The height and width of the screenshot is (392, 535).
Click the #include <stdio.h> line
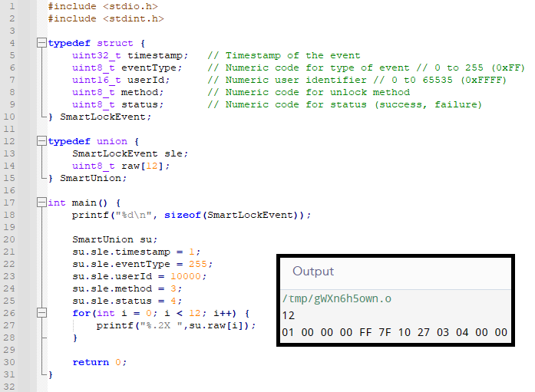click(x=103, y=6)
